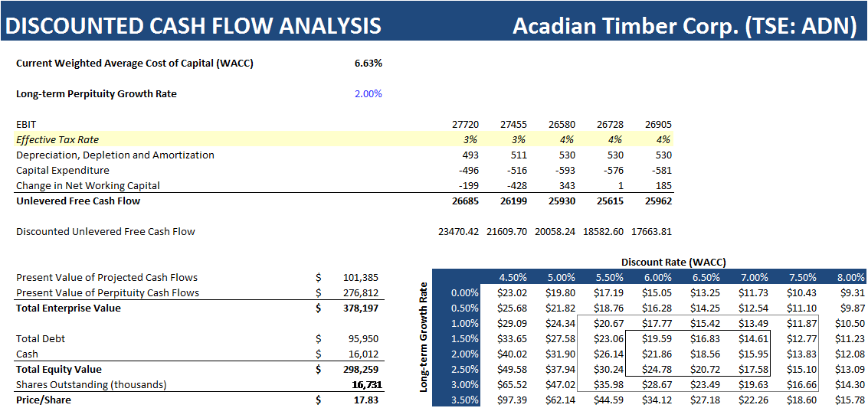The width and height of the screenshot is (868, 408).
Task: Select Depreciation value 511
Action: [519, 155]
